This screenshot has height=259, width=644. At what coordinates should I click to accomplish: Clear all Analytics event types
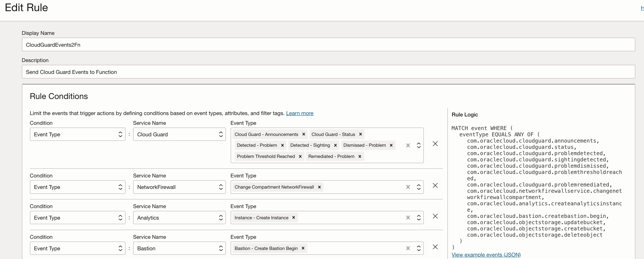pos(408,218)
